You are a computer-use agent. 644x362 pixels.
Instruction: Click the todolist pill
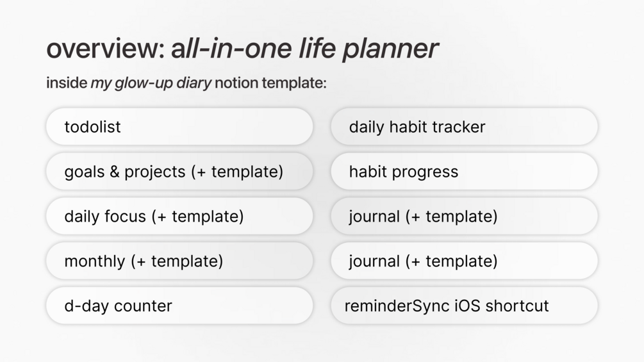click(179, 127)
